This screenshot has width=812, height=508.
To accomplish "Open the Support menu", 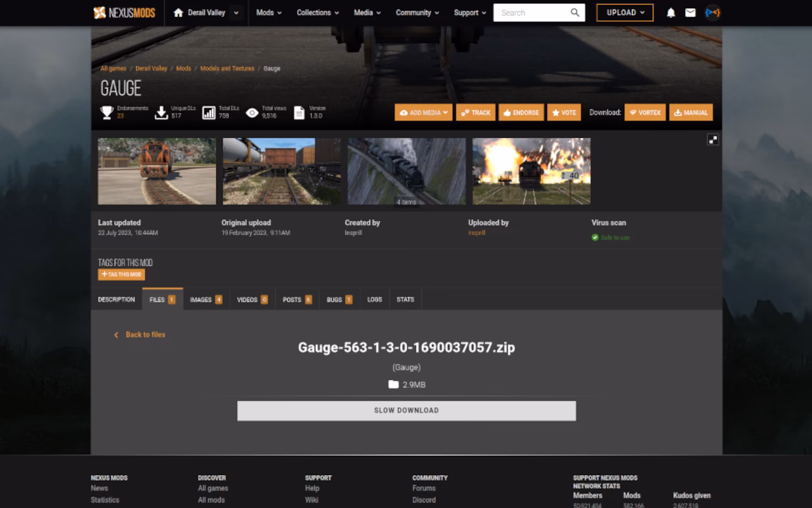I will [470, 13].
